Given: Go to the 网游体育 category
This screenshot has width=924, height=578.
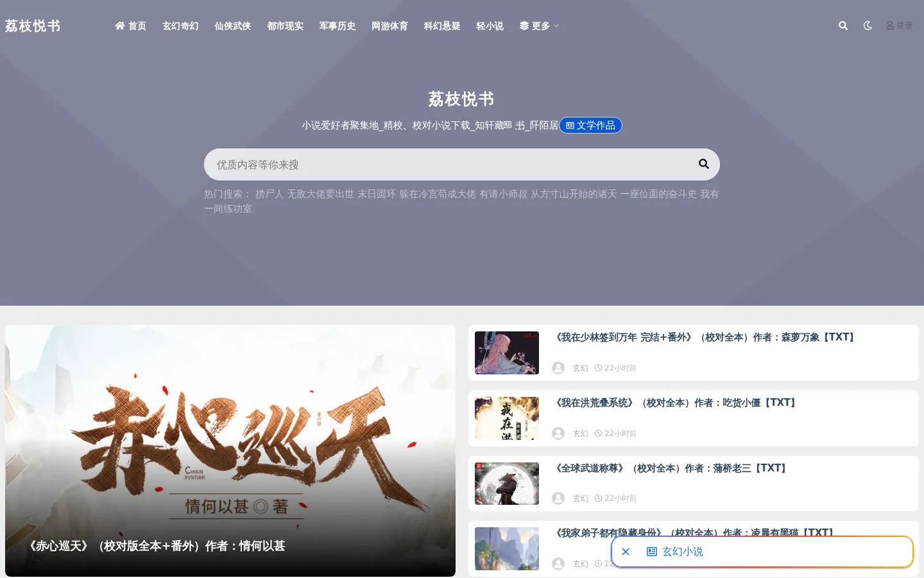Looking at the screenshot, I should (389, 26).
